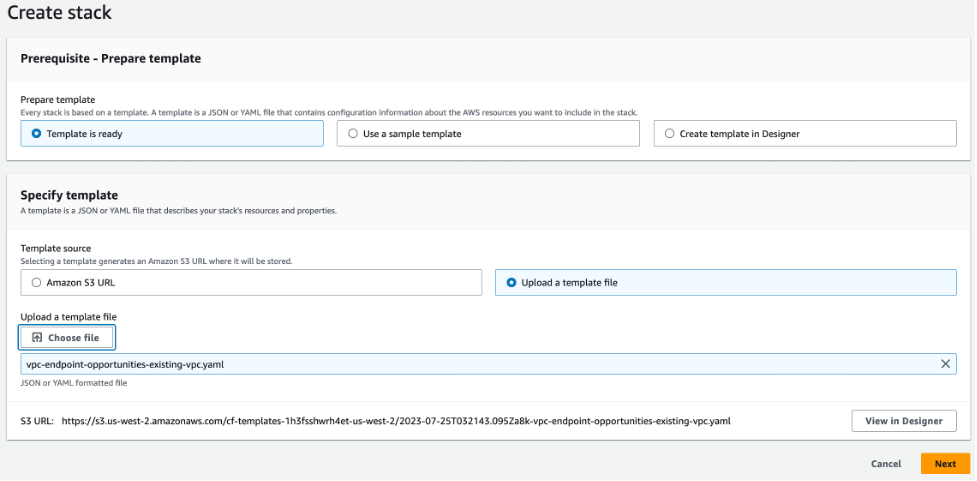Click the Cancel button
The height and width of the screenshot is (481, 977).
(x=885, y=464)
